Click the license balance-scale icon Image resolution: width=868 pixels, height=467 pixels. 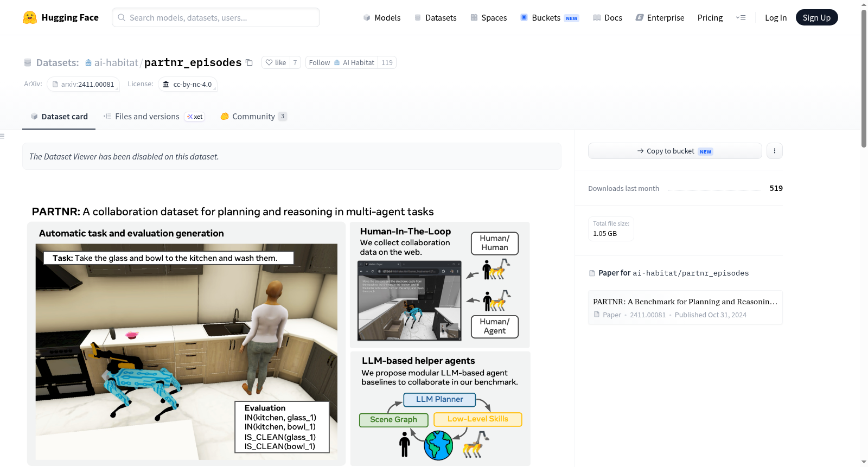pyautogui.click(x=166, y=84)
